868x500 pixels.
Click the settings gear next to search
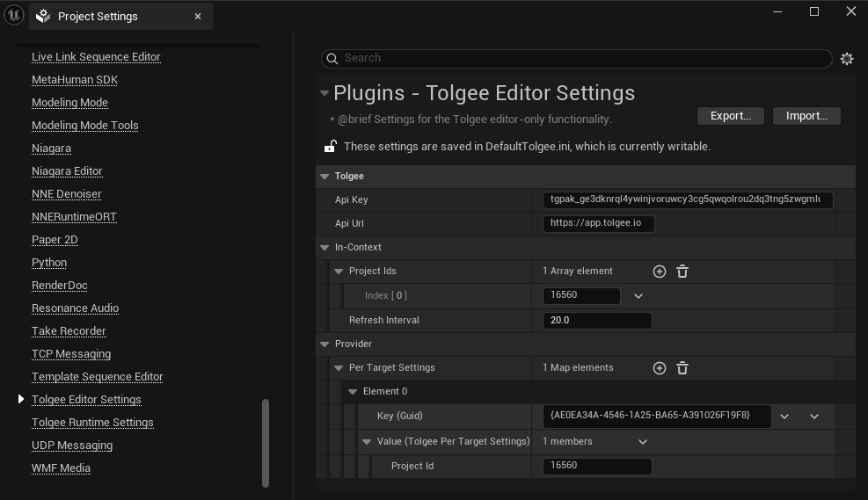coord(846,59)
